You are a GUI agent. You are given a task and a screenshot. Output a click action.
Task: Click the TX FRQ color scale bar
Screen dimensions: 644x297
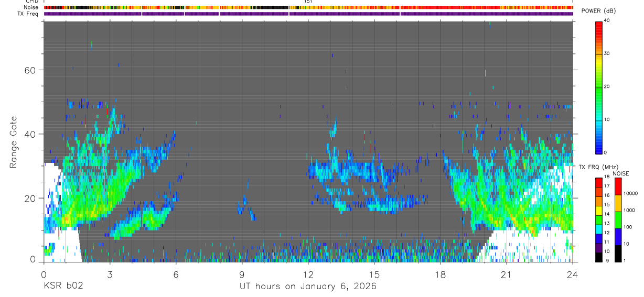click(x=599, y=220)
